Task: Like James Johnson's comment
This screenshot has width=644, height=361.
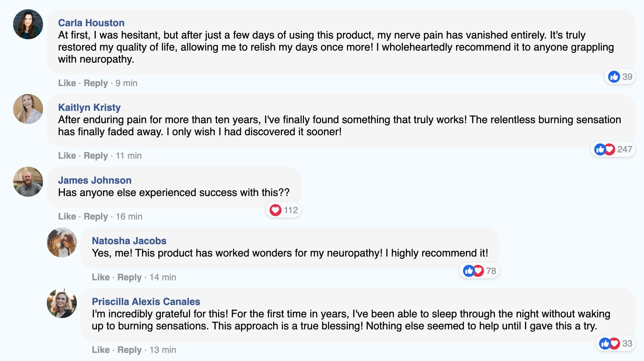Action: [x=67, y=216]
